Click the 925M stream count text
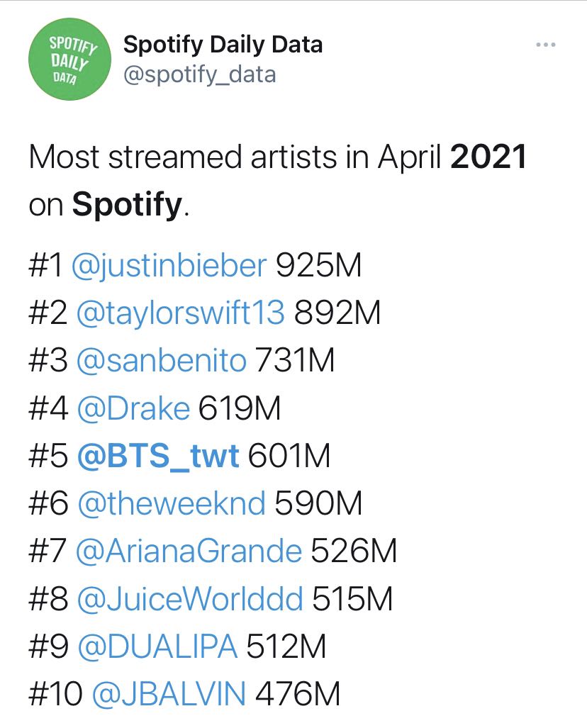Screen dimensions: 587x728 (318, 266)
